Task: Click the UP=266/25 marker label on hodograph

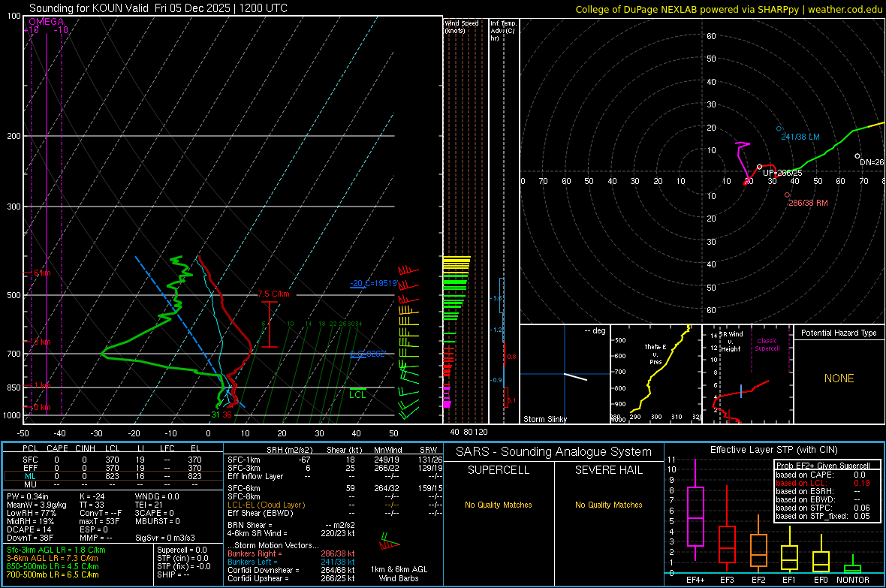Action: click(x=782, y=173)
